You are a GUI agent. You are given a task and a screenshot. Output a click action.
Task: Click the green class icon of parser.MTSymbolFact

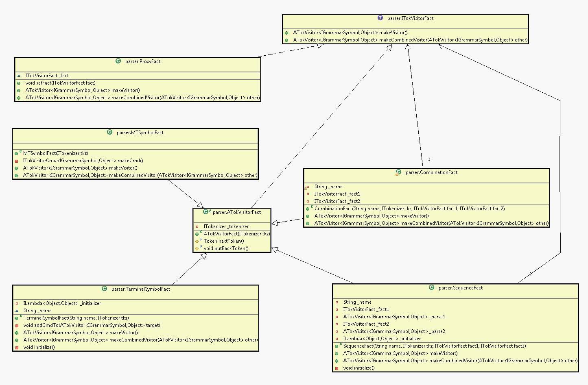click(x=109, y=132)
